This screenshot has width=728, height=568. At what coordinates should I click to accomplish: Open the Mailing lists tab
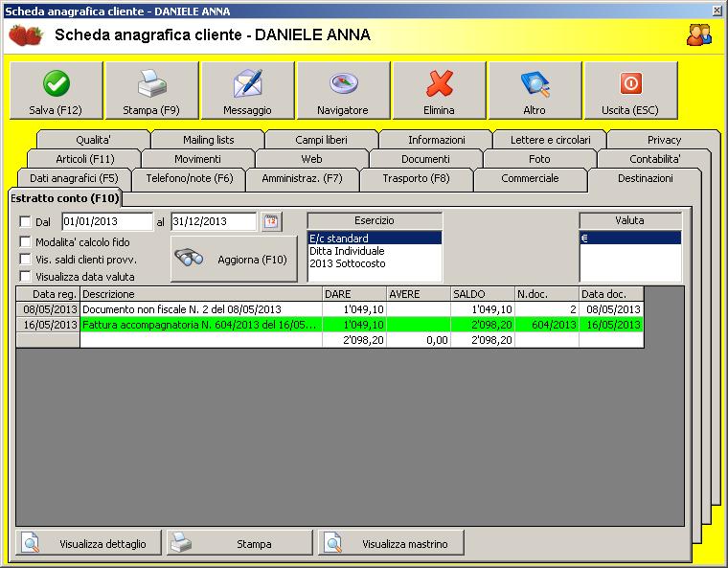(x=208, y=140)
